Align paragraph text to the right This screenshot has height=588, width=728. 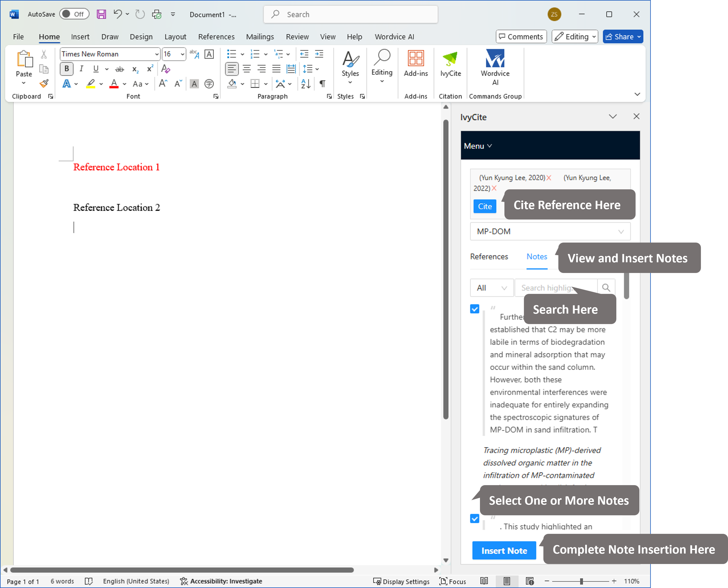click(262, 69)
